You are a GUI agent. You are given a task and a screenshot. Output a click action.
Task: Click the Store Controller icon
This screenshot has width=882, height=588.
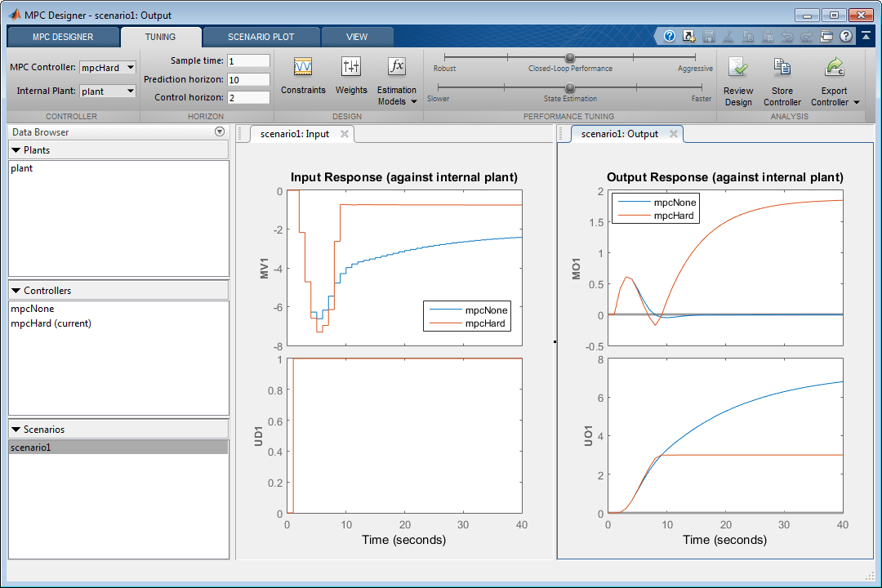pos(782,68)
